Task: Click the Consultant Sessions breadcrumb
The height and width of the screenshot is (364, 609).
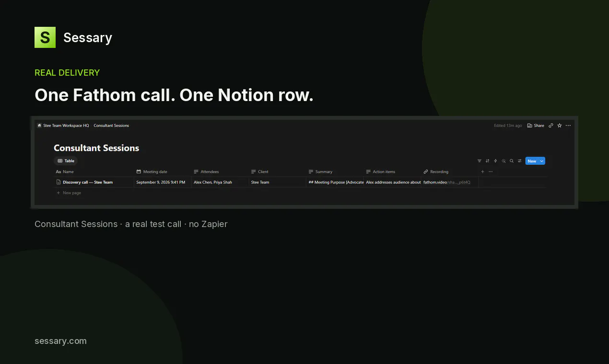Action: [111, 125]
